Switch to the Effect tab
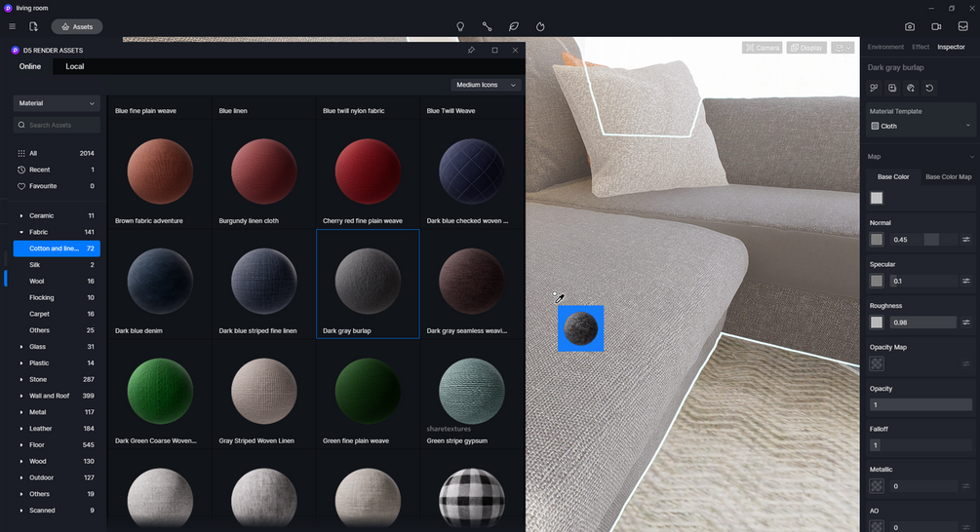 (x=921, y=47)
